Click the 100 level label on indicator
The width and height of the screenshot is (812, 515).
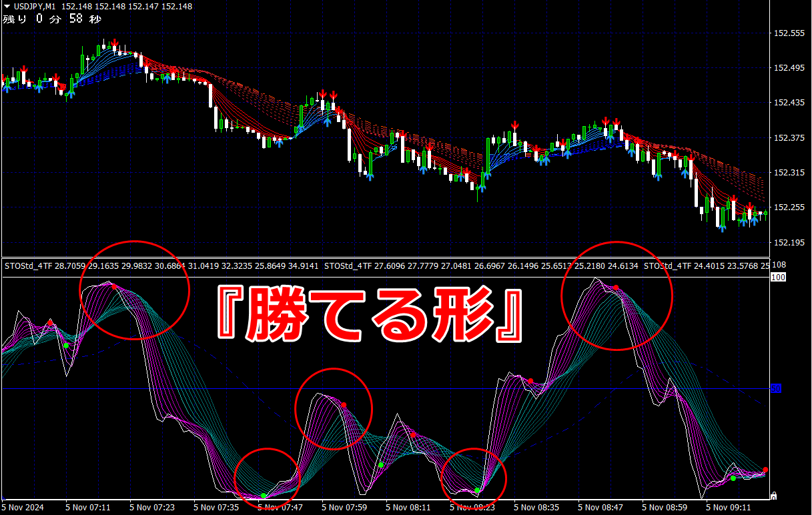point(778,277)
